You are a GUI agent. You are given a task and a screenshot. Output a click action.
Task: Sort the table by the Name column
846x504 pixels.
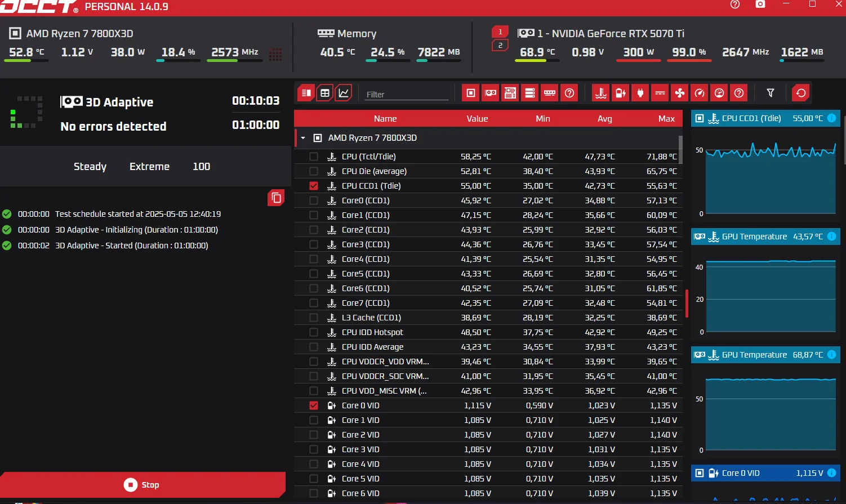pos(385,119)
